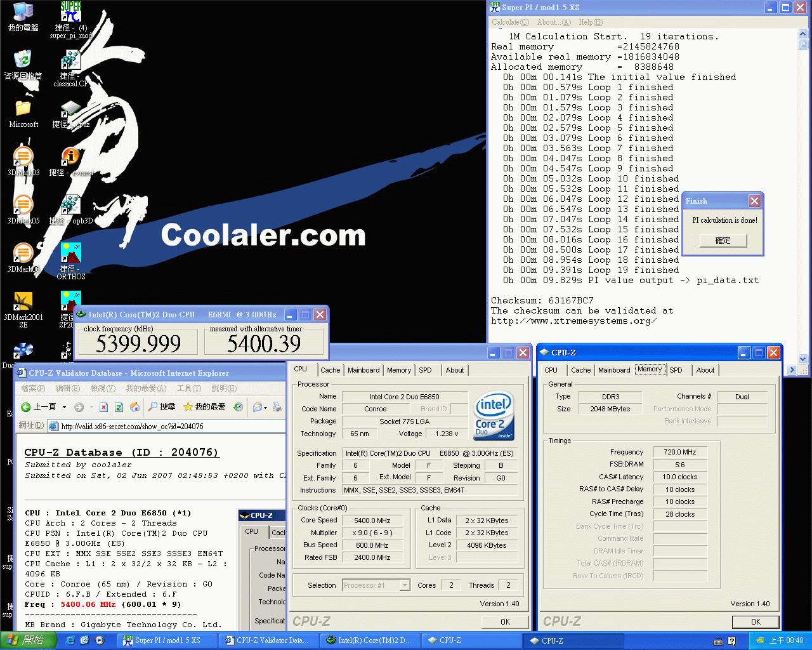Open Calculate menu in Super PI
The image size is (812, 650).
click(510, 22)
